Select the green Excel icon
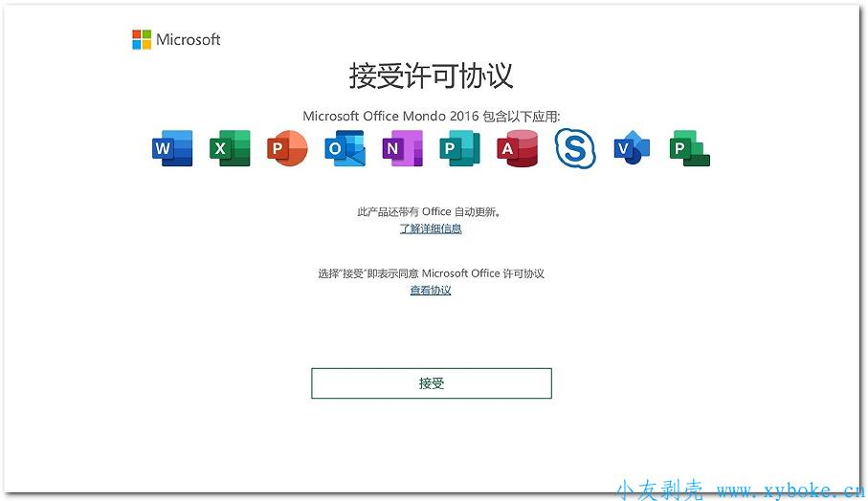 click(x=230, y=149)
